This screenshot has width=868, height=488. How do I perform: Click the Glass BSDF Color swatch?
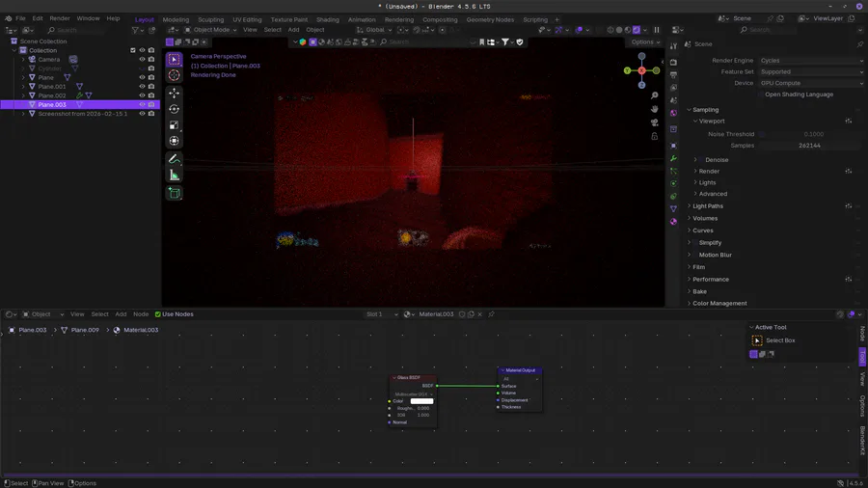pos(421,401)
